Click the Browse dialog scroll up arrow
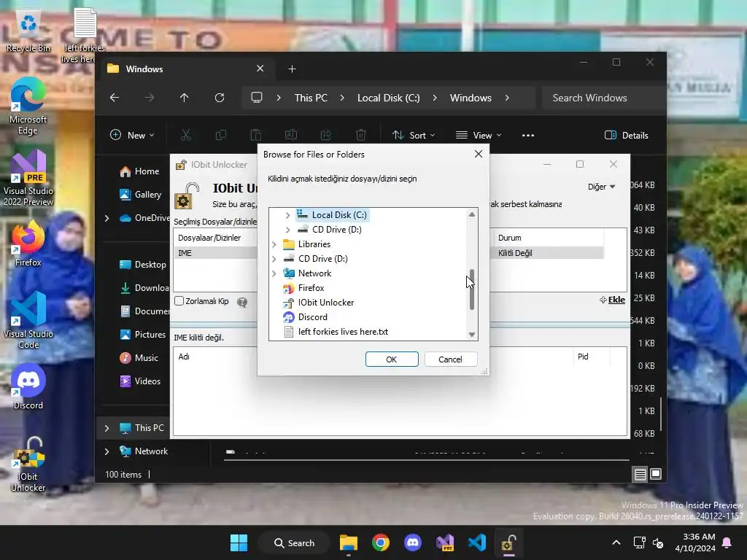747x560 pixels. (472, 214)
